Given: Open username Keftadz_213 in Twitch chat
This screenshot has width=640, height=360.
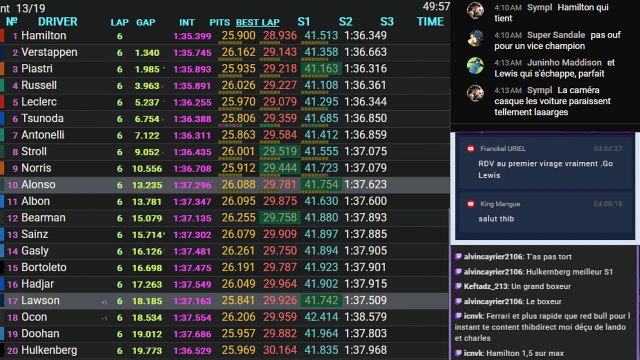Looking at the screenshot, I should point(486,287).
